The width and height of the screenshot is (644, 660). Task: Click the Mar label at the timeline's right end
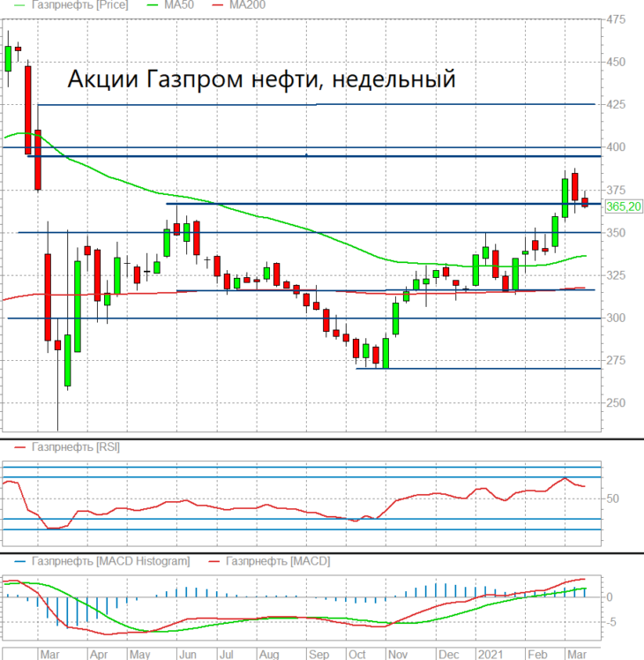click(577, 655)
